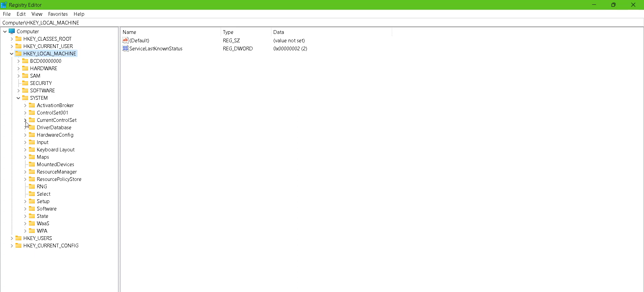Click the HKEY_LOCAL_MACHINE folder icon
Screen dimensions: 644x292
click(x=18, y=53)
